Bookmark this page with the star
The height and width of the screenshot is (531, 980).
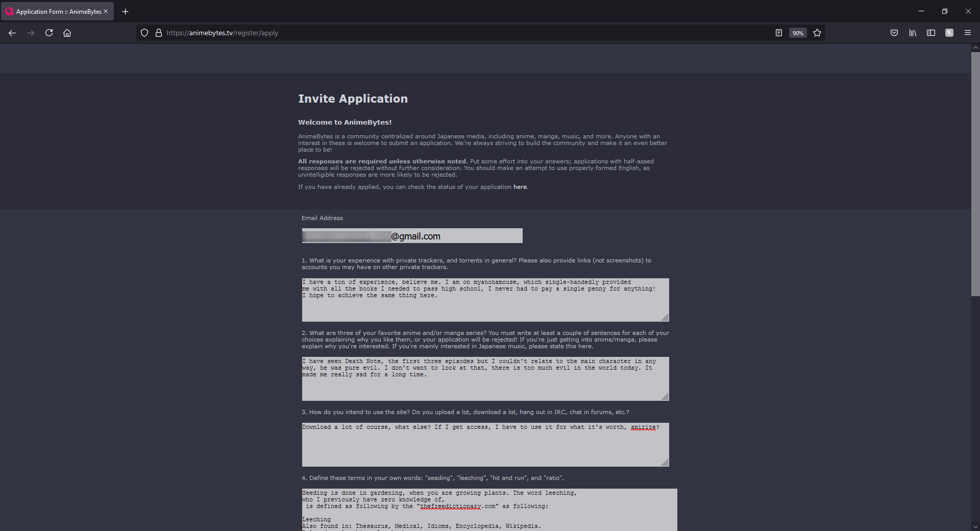tap(817, 33)
